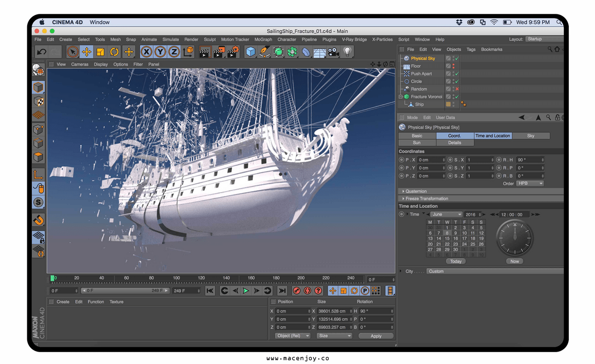Image resolution: width=595 pixels, height=364 pixels.
Task: Toggle the Snap magnet icon
Action: pos(38,219)
